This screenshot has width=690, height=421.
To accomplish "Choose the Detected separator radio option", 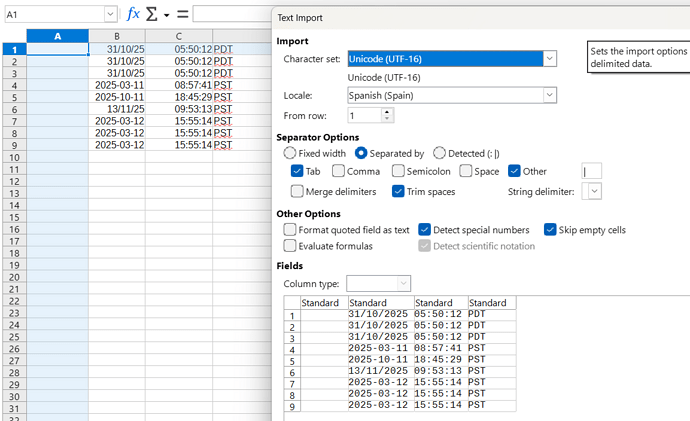I will coord(440,153).
